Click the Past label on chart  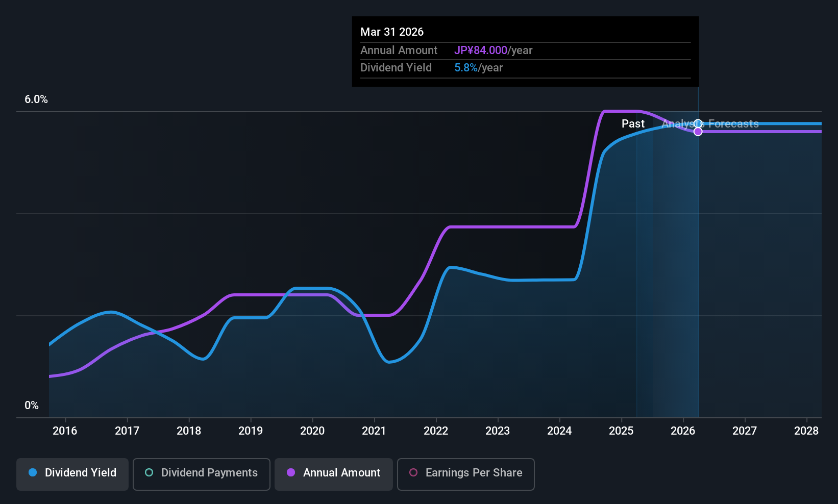pyautogui.click(x=633, y=124)
